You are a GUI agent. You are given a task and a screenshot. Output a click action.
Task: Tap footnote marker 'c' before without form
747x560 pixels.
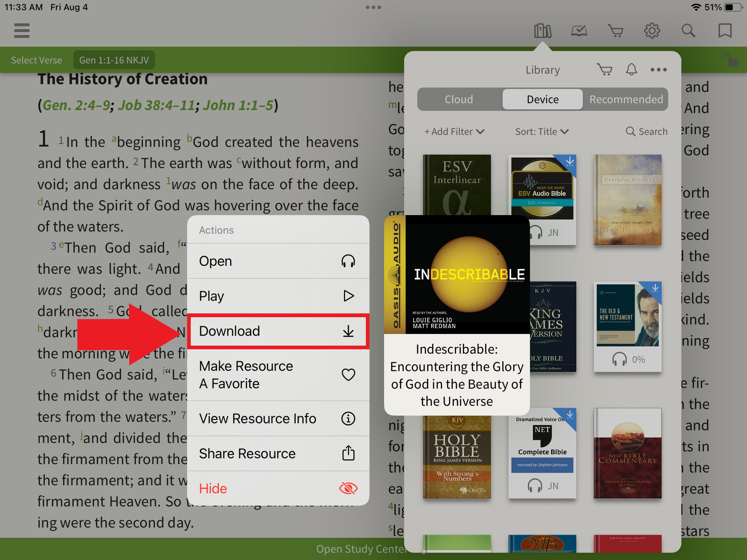[239, 160]
